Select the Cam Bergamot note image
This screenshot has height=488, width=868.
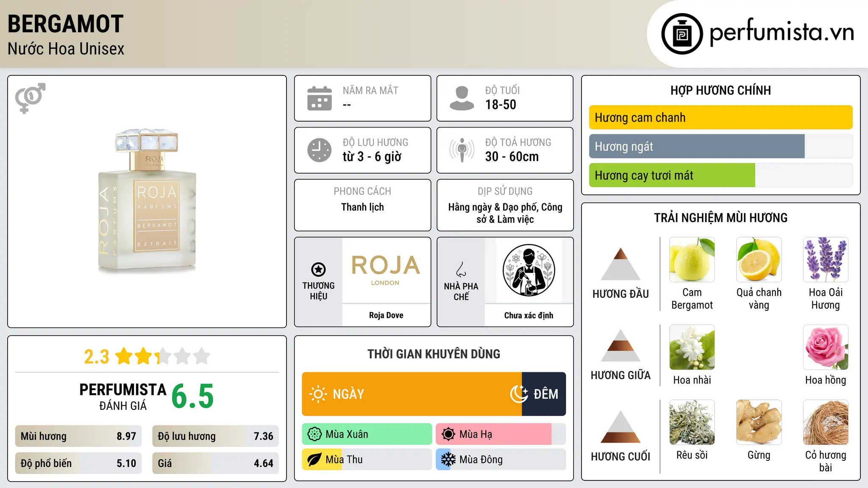coord(692,260)
